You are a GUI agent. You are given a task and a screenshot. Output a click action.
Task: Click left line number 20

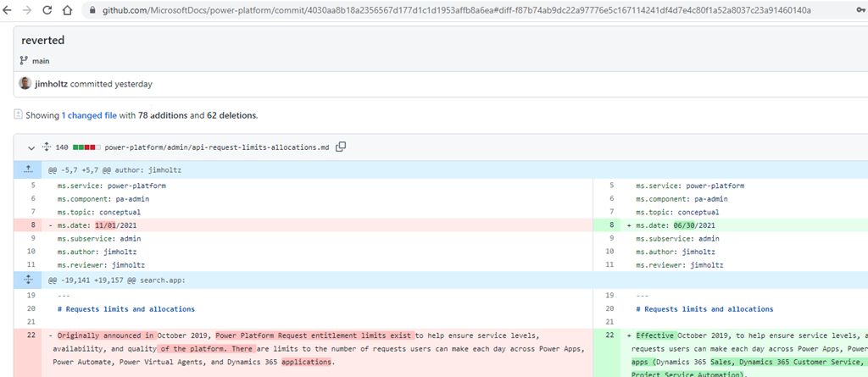point(31,309)
